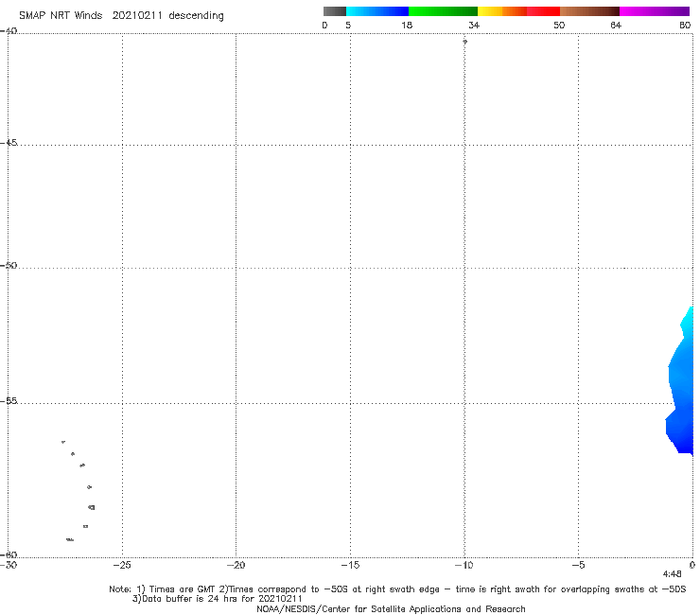Click the swath time label '4:48'
Screen dimensions: 700x615
[672, 574]
